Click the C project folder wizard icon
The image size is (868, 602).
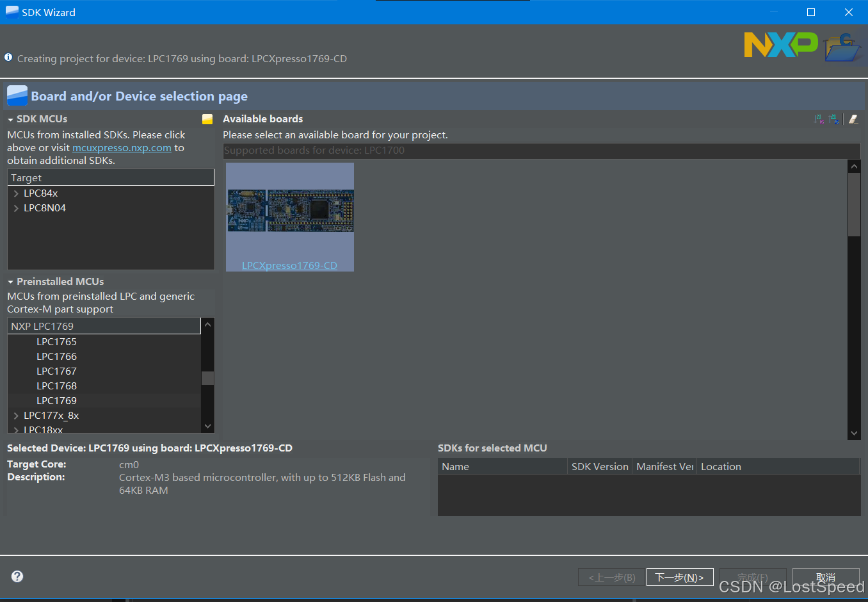(x=842, y=48)
